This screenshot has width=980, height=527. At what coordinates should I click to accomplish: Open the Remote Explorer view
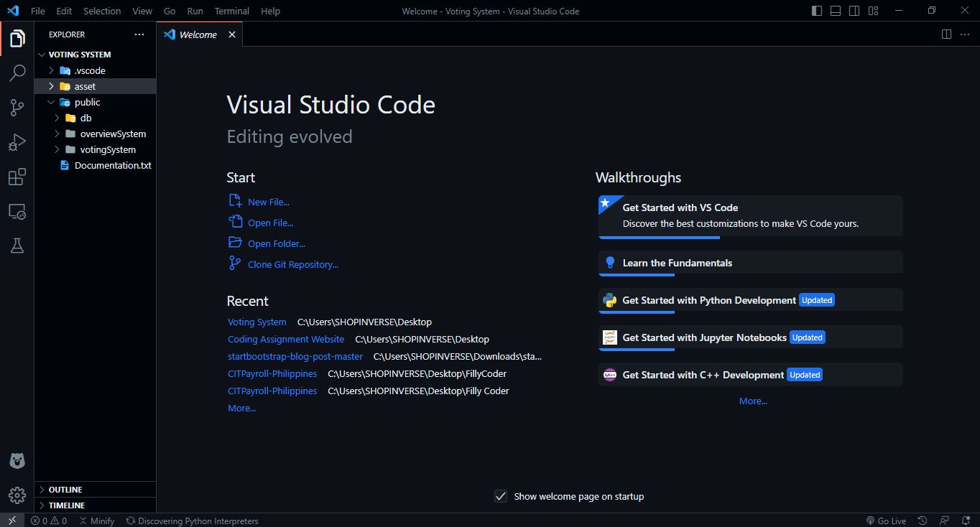click(x=17, y=212)
